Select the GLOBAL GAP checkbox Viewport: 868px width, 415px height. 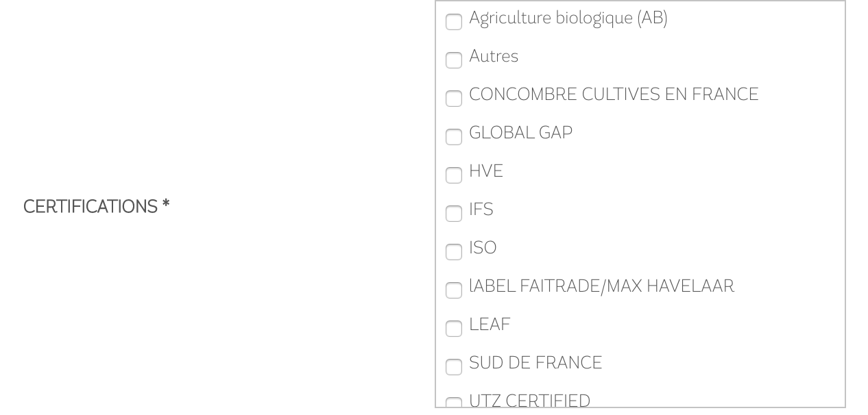coord(454,137)
